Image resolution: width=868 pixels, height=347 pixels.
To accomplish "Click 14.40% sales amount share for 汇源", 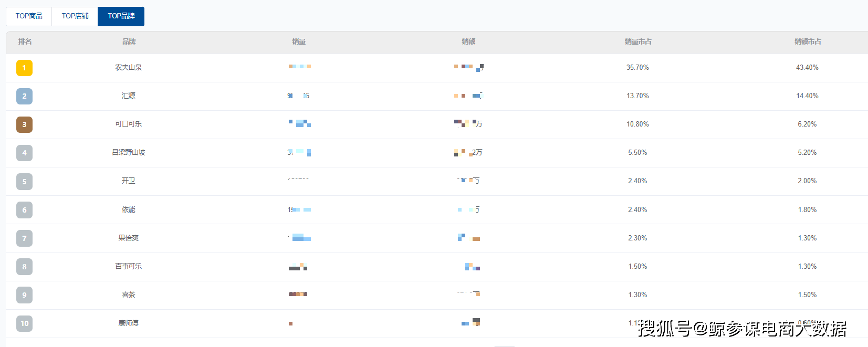I will (x=807, y=96).
